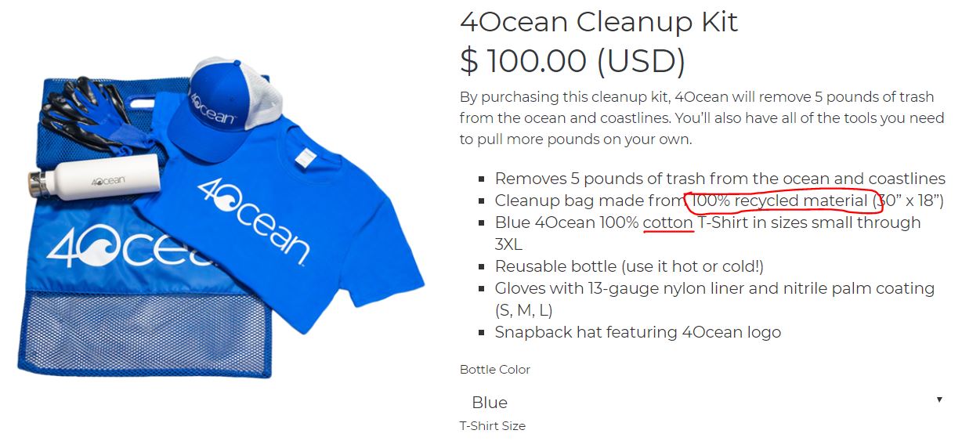The width and height of the screenshot is (980, 441).
Task: Click the T-Shirt Size label
Action: coord(492,426)
